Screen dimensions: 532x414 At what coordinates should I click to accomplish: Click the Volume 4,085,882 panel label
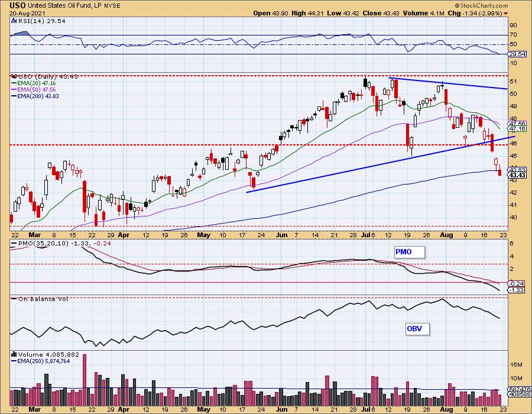pyautogui.click(x=48, y=354)
